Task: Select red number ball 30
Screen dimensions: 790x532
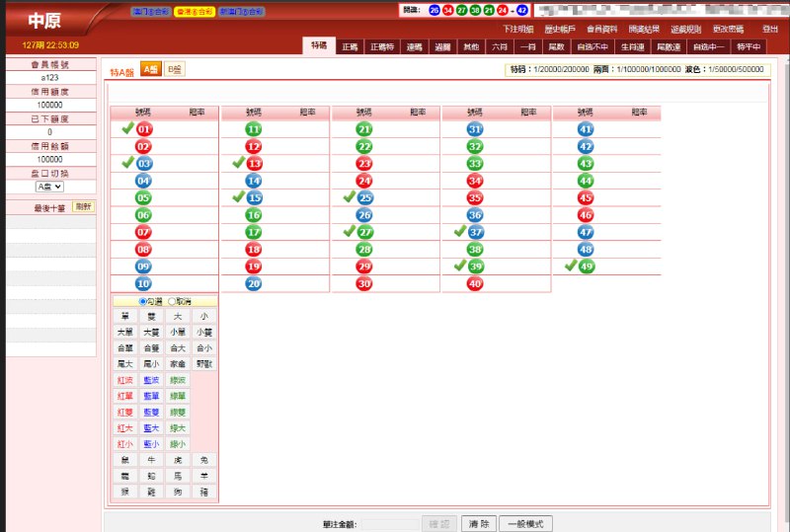Action: coord(364,283)
